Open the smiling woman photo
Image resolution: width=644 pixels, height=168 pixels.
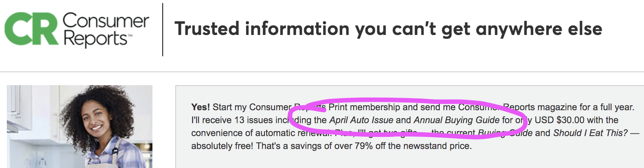[x=80, y=127]
